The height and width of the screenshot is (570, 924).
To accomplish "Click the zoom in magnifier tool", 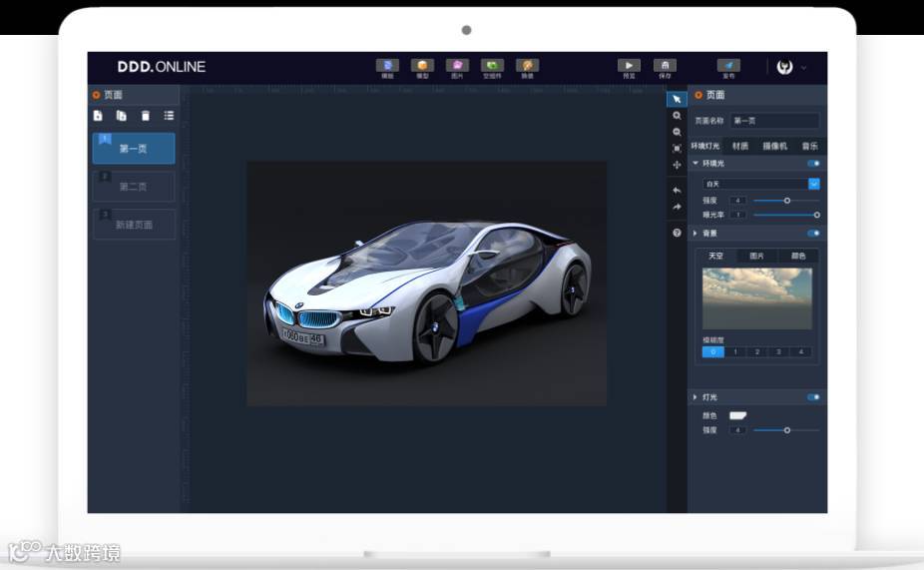I will [x=677, y=116].
